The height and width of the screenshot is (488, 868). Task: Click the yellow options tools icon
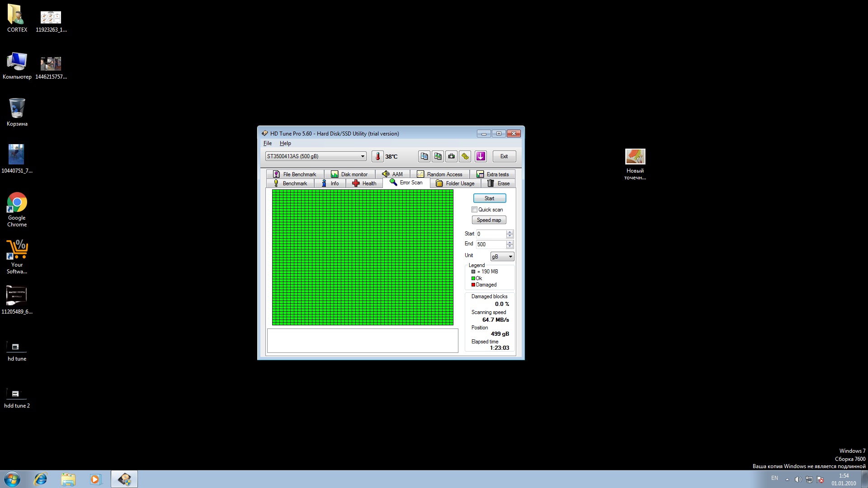pos(465,156)
